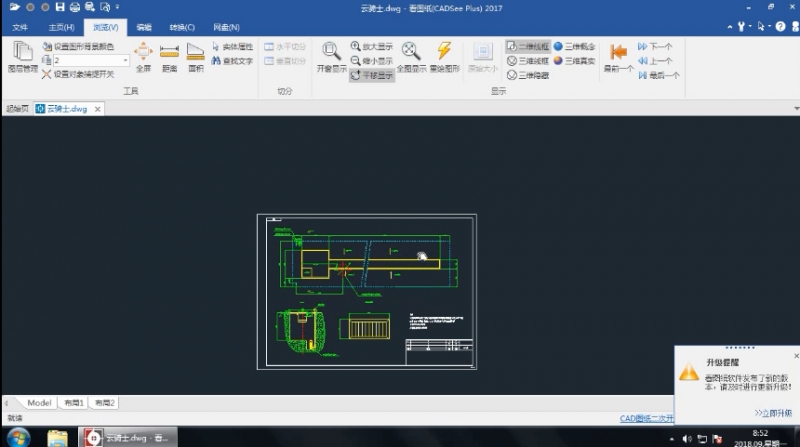Viewport: 800px width, 447px height.
Task: Click the 立即升级 upgrade now link
Action: (x=773, y=413)
